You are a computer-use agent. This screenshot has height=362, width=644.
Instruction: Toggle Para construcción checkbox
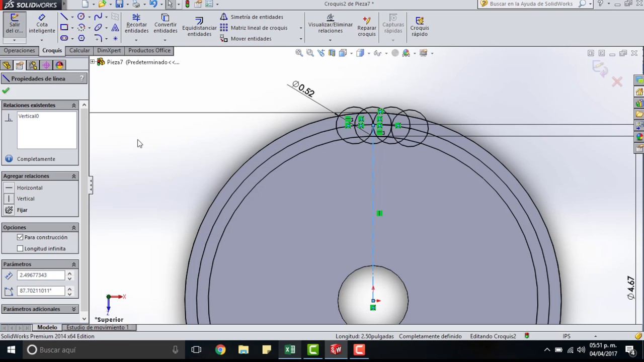(x=20, y=237)
